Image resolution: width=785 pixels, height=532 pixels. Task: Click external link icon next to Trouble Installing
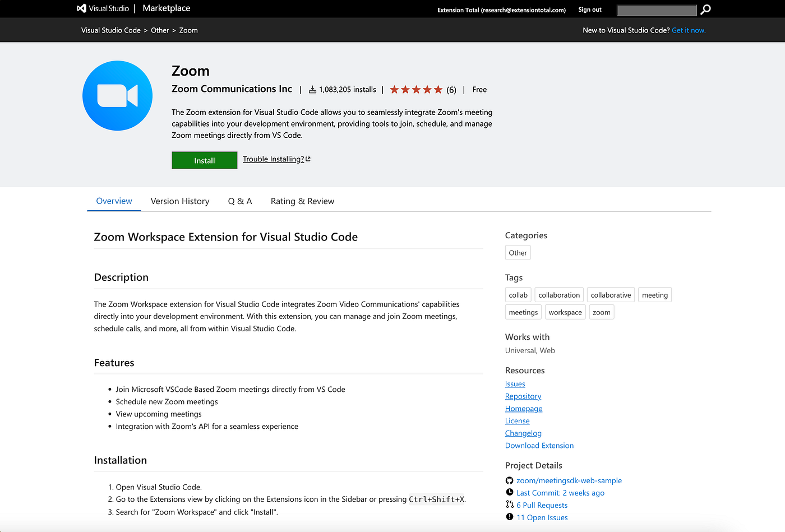pyautogui.click(x=308, y=159)
